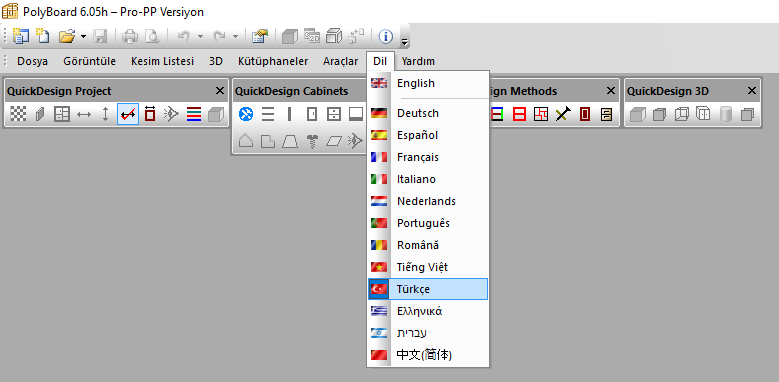Select the Hebrew עברית language
Viewport: 779px width, 382px height.
coord(428,333)
